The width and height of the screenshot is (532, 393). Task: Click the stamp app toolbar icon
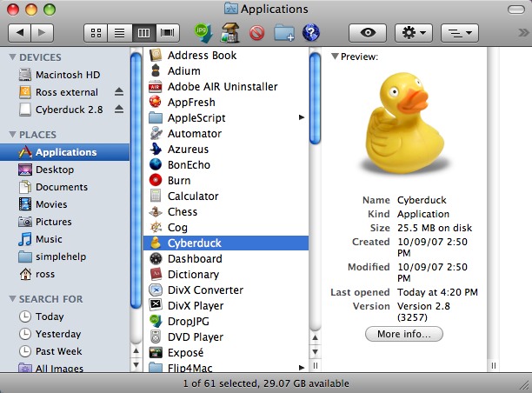coord(230,33)
